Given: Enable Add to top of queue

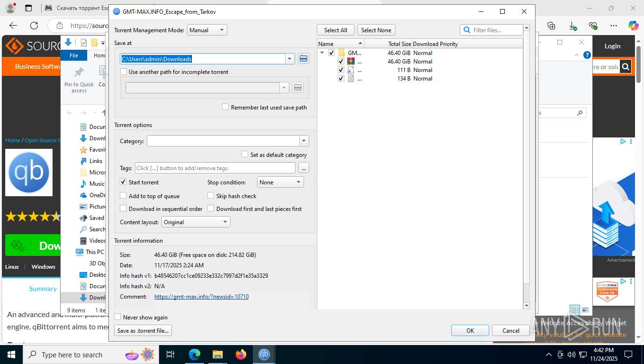Looking at the screenshot, I should 123,196.
